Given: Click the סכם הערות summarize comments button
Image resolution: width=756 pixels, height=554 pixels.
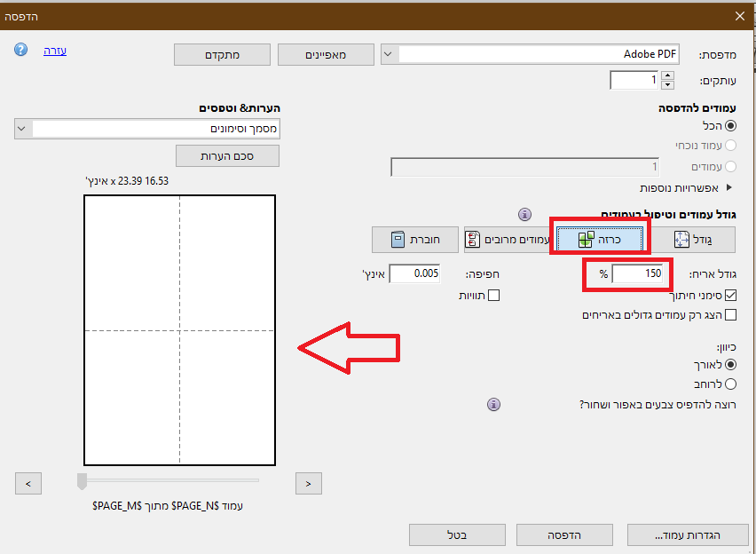Looking at the screenshot, I should pyautogui.click(x=227, y=156).
